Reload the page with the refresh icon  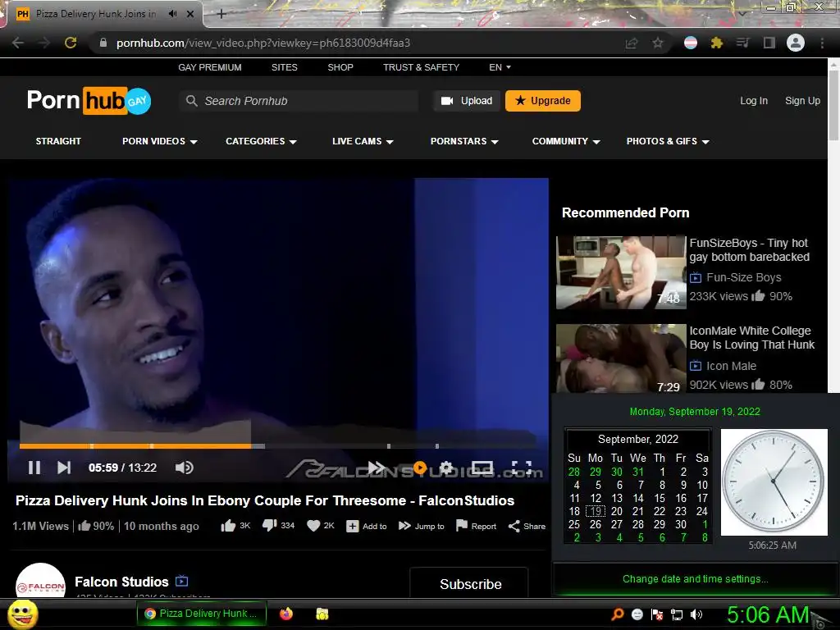71,43
